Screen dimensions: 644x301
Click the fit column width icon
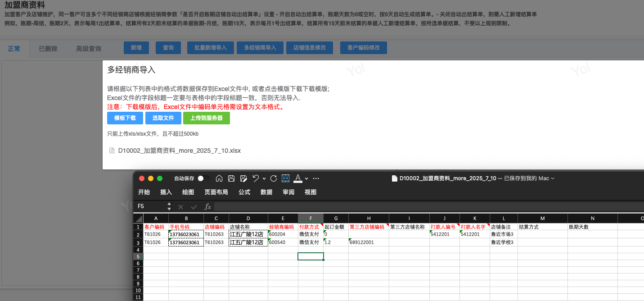pyautogui.click(x=285, y=178)
